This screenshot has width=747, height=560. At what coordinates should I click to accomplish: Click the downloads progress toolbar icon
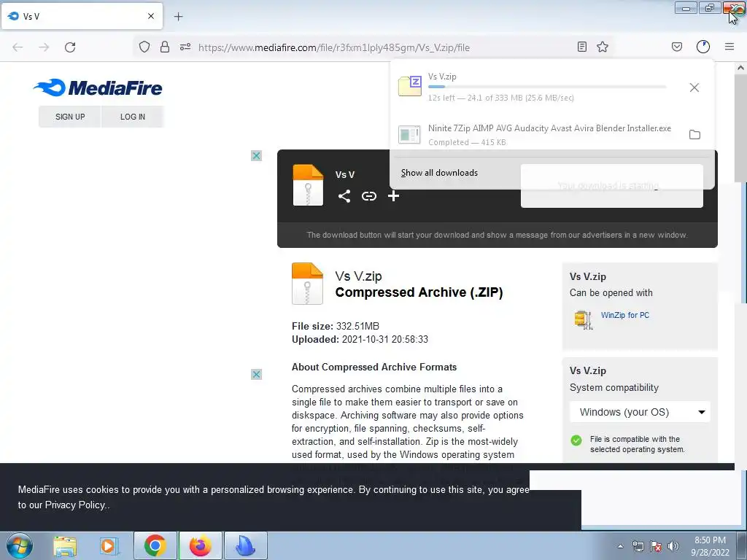click(703, 47)
